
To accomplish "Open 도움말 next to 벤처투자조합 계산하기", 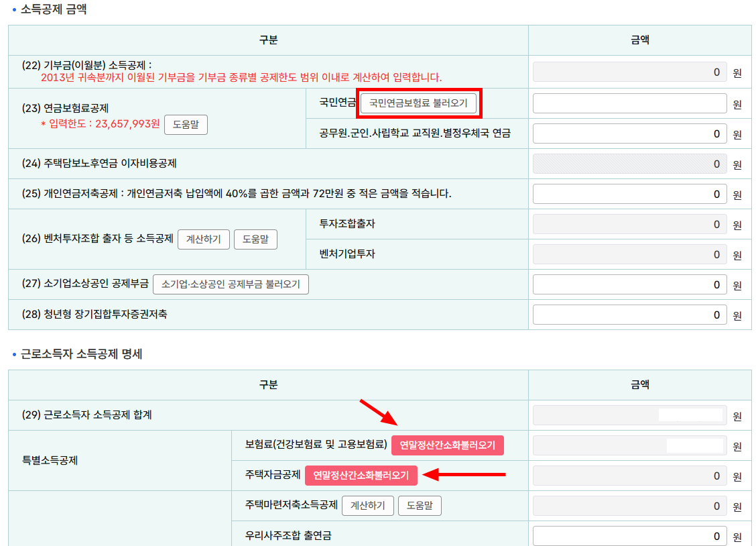I will click(x=255, y=239).
